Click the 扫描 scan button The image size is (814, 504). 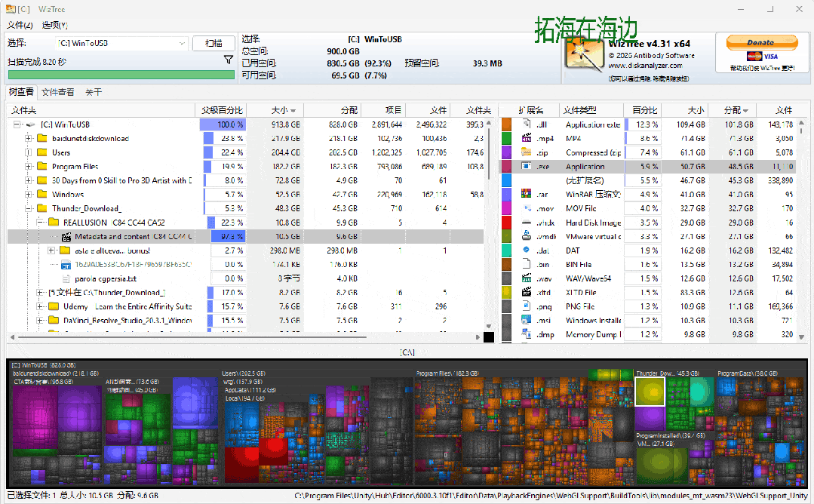[213, 43]
